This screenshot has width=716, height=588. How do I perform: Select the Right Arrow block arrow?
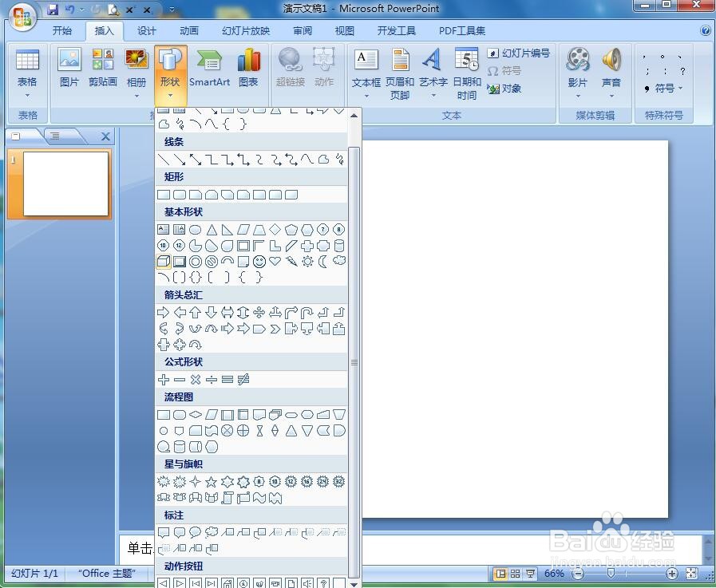[163, 313]
